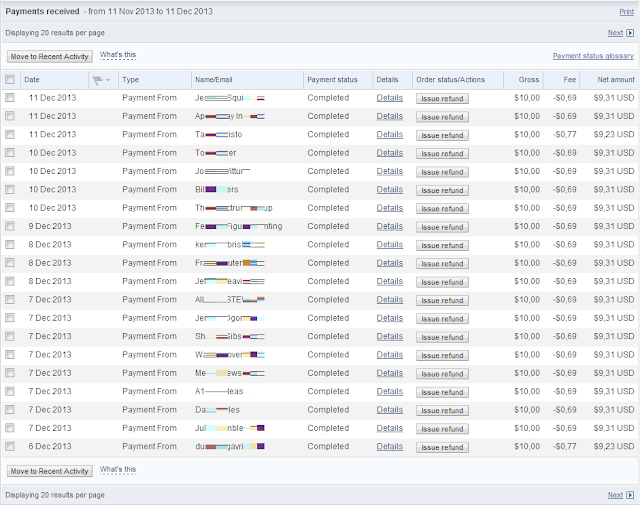
Task: Issue refund for 'To…er' payment
Action: (x=442, y=154)
